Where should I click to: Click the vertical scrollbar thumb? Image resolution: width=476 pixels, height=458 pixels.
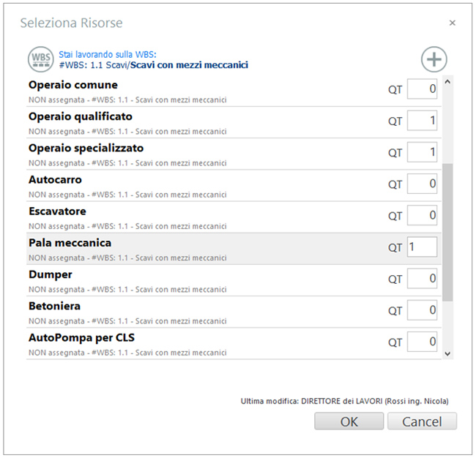(x=447, y=232)
